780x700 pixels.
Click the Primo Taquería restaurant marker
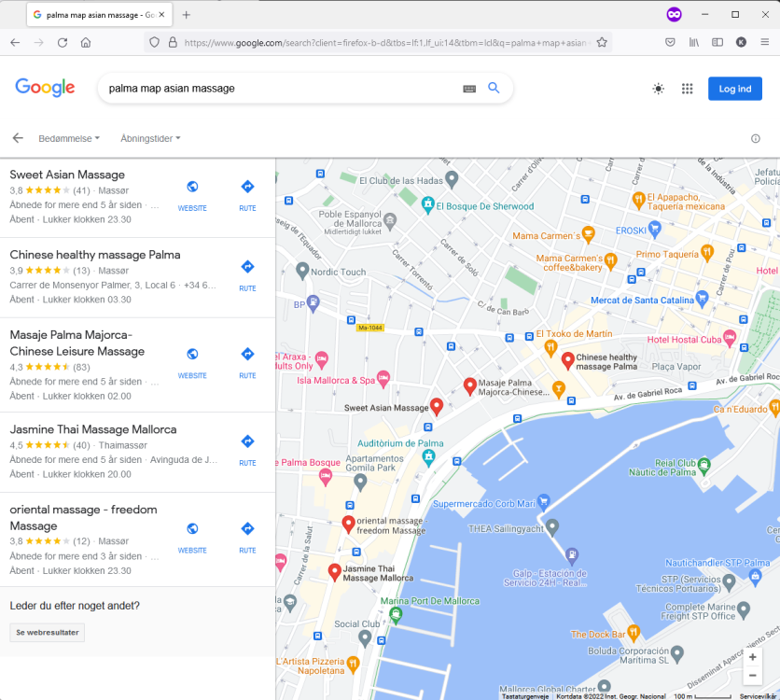(x=707, y=253)
